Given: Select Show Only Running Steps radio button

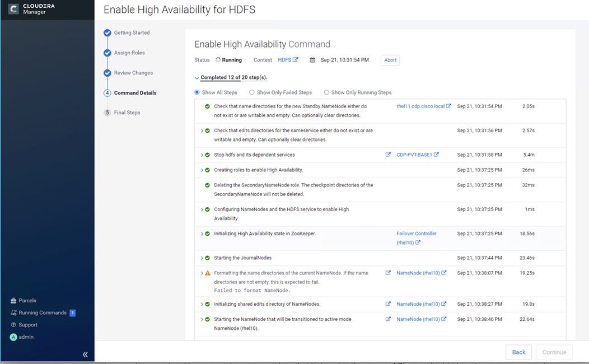Looking at the screenshot, I should pos(326,92).
